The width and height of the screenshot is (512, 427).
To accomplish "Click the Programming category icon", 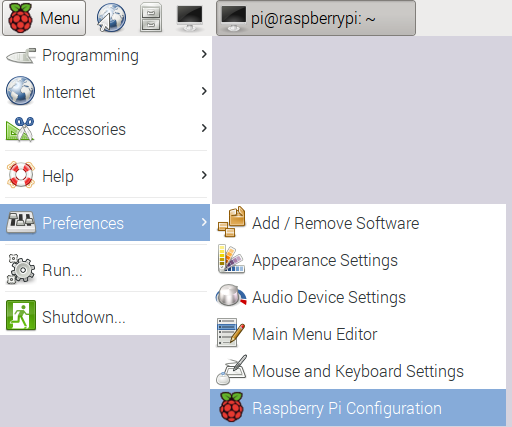I will pyautogui.click(x=21, y=55).
